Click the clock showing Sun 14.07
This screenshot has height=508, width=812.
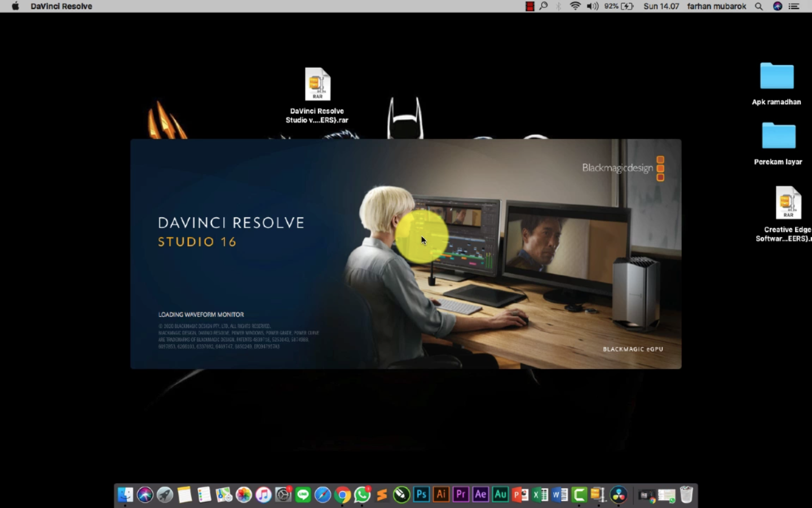(661, 6)
